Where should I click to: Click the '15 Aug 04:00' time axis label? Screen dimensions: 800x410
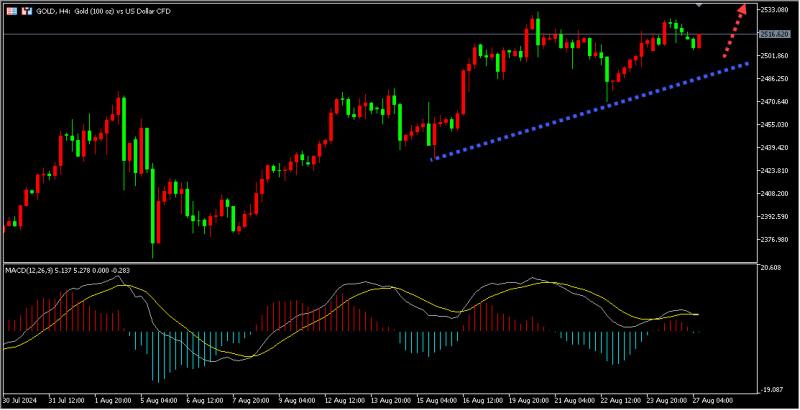pyautogui.click(x=438, y=399)
